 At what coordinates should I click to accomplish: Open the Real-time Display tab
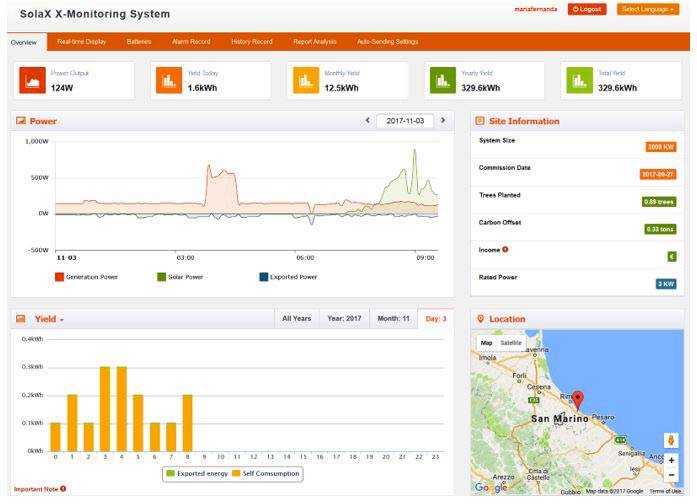point(82,42)
